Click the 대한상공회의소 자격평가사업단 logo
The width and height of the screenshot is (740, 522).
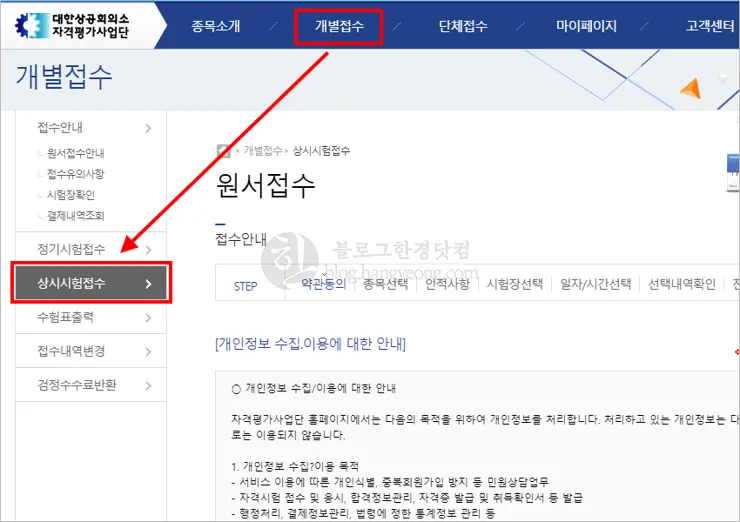click(x=72, y=25)
